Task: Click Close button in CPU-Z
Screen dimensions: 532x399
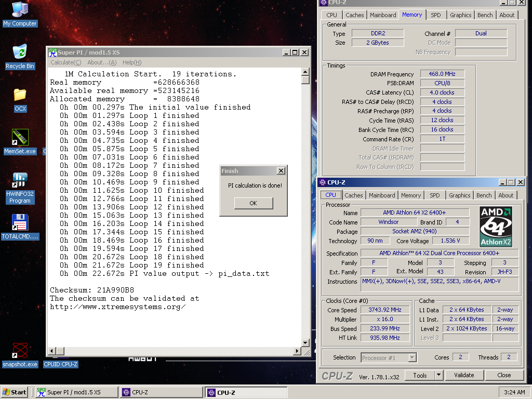Action: tap(504, 375)
